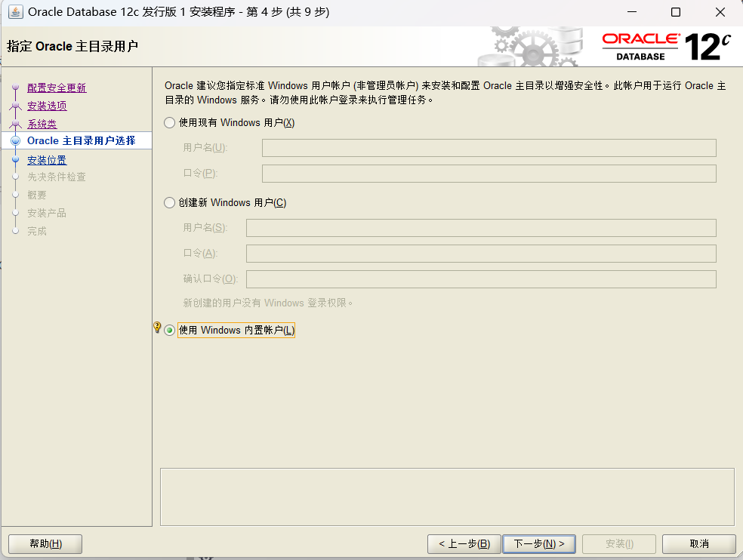Screen dimensions: 743x560
Task: Go to the 系统类 step
Action: 42,124
